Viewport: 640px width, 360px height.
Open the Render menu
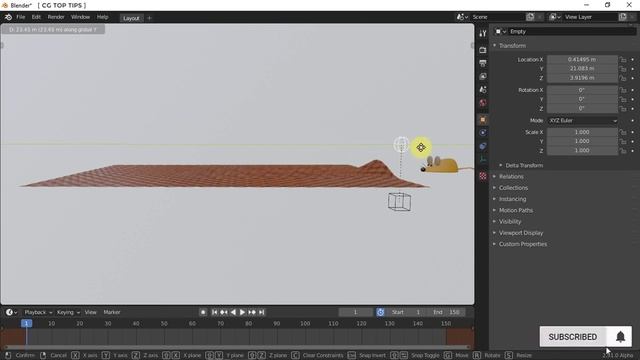click(x=56, y=17)
